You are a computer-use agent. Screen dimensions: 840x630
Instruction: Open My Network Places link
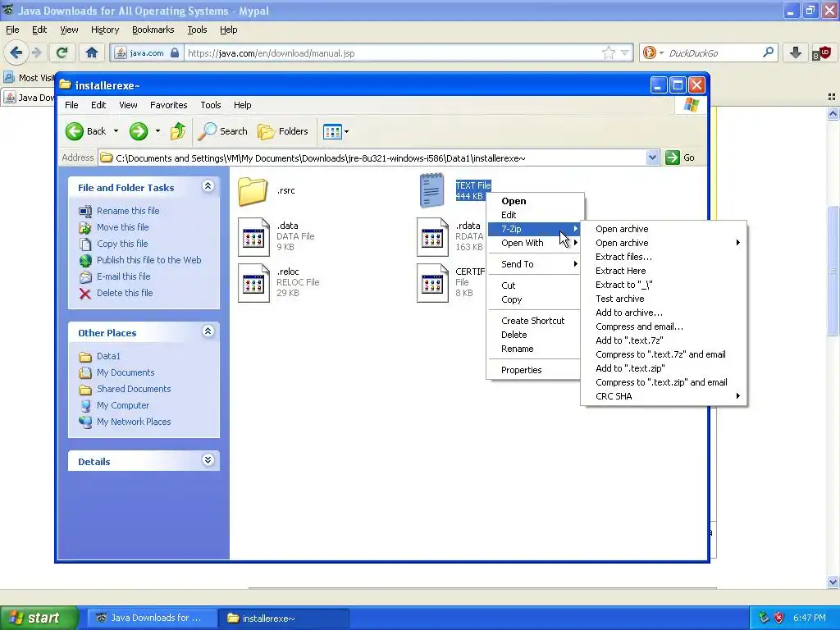[134, 422]
